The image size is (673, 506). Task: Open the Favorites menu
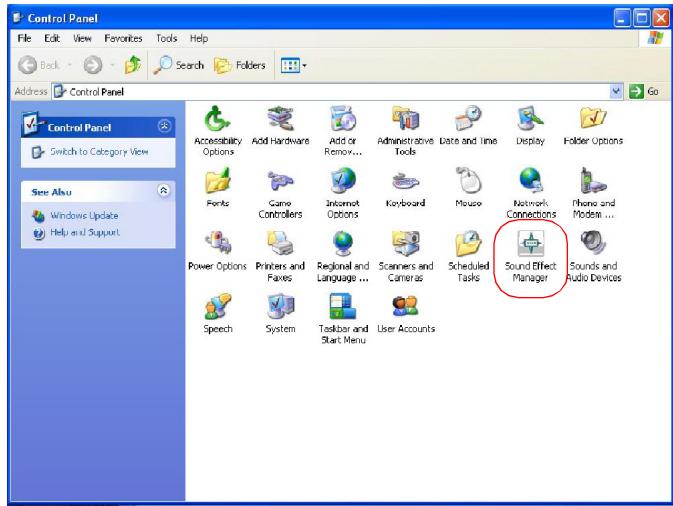(123, 38)
